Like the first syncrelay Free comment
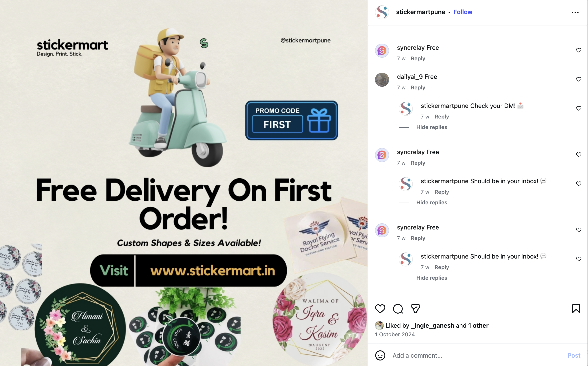 (579, 50)
